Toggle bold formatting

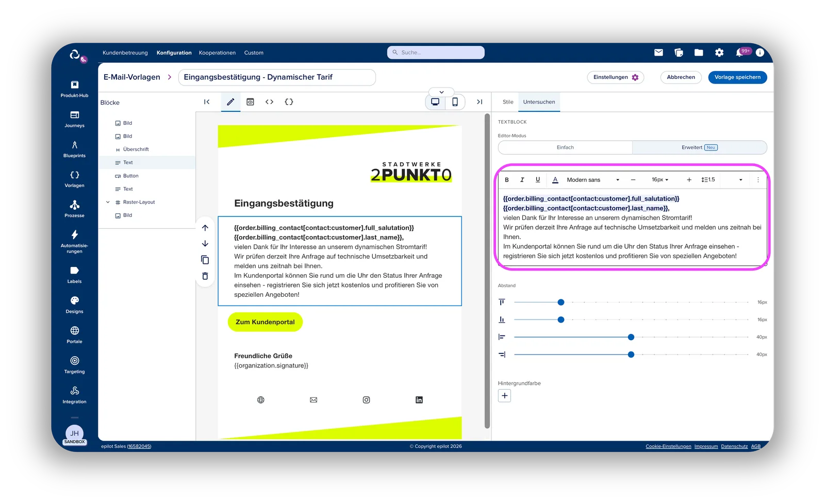coord(507,180)
